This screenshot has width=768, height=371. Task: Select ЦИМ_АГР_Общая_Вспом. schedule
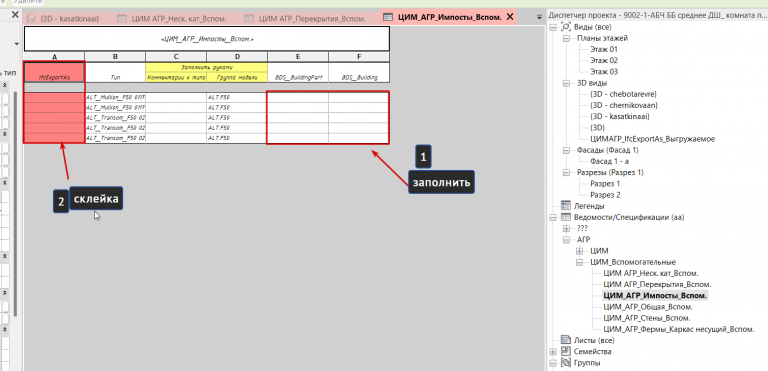(x=648, y=307)
